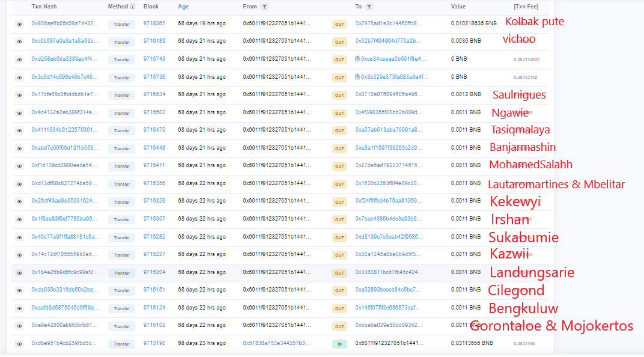Click the eye icon for transaction 0x936ae6b05c09a7d432
Image resolution: width=644 pixels, height=357 pixels.
tap(19, 24)
